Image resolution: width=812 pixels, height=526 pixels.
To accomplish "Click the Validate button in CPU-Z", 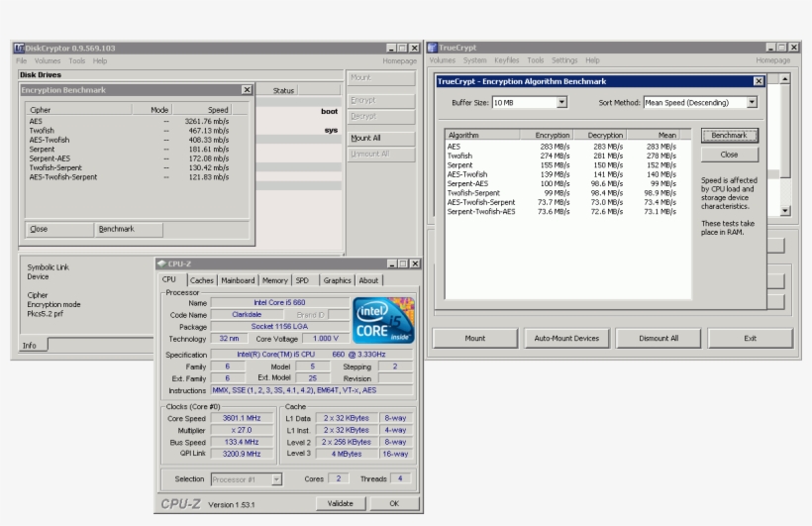I will coord(341,504).
